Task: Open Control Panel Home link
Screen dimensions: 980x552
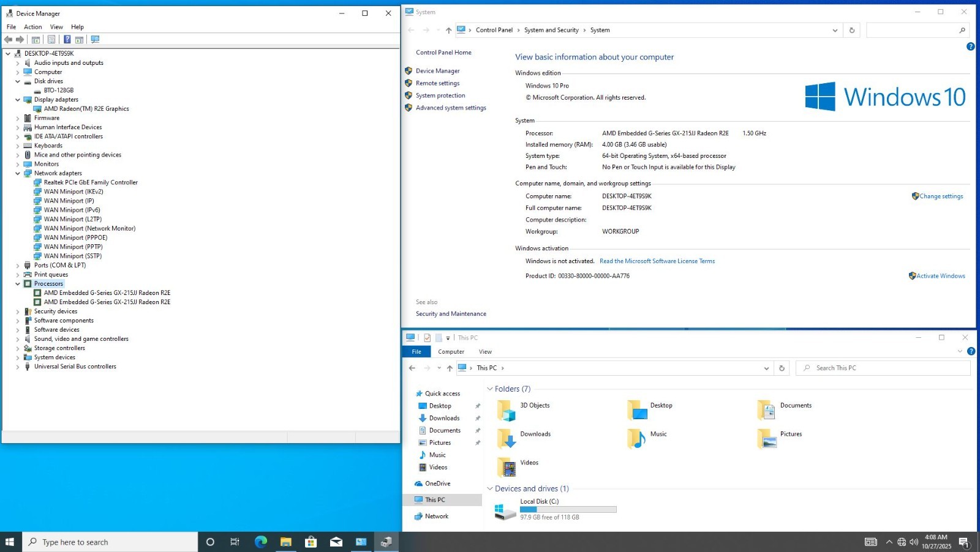Action: [x=443, y=53]
